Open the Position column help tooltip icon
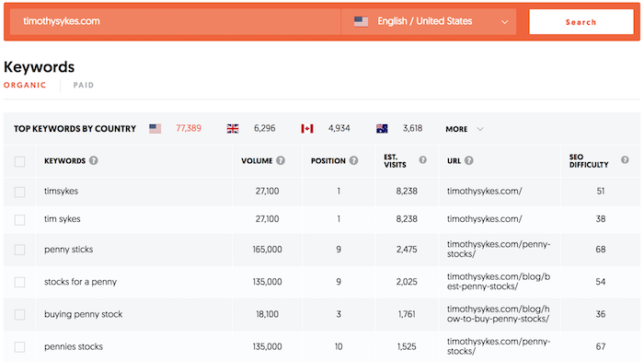 (353, 160)
